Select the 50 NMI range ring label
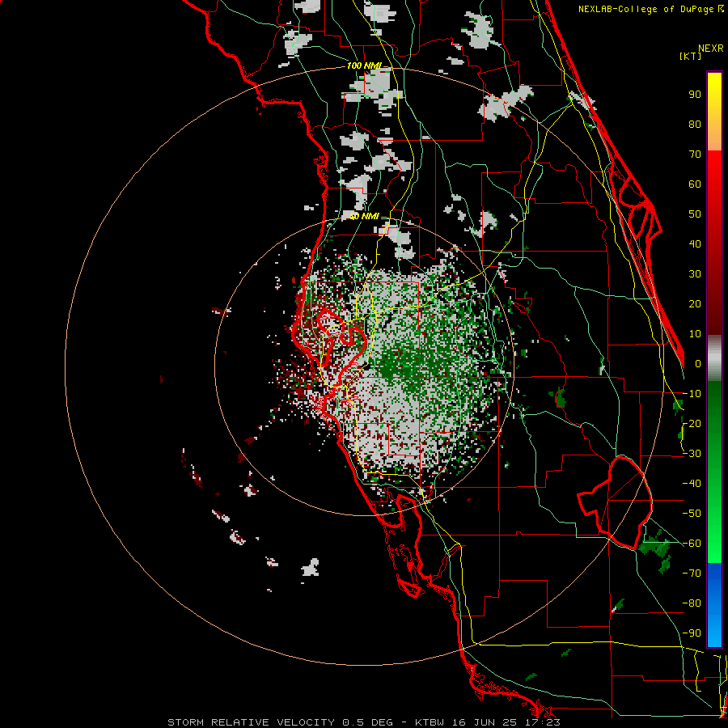The image size is (728, 728). [x=364, y=216]
